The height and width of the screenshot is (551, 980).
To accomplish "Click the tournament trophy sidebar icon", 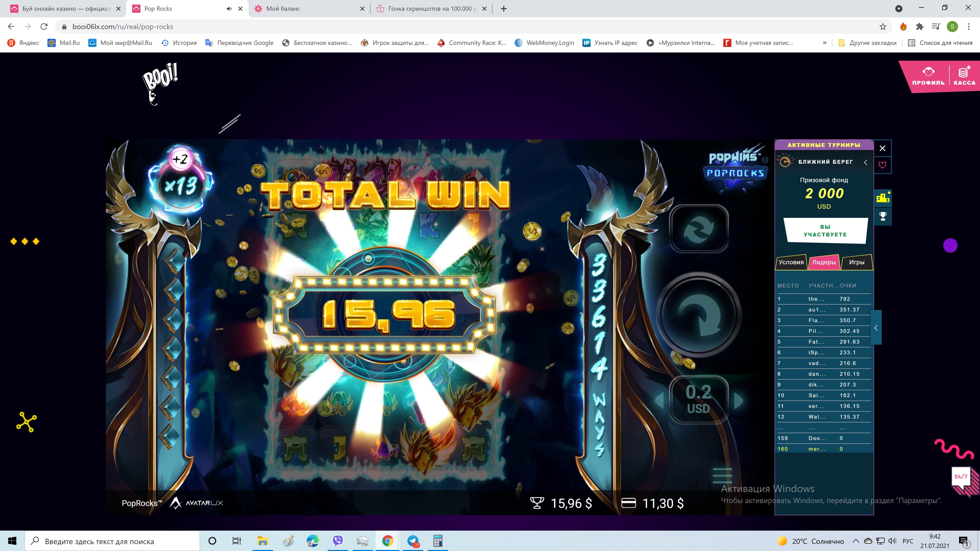I will tap(883, 216).
